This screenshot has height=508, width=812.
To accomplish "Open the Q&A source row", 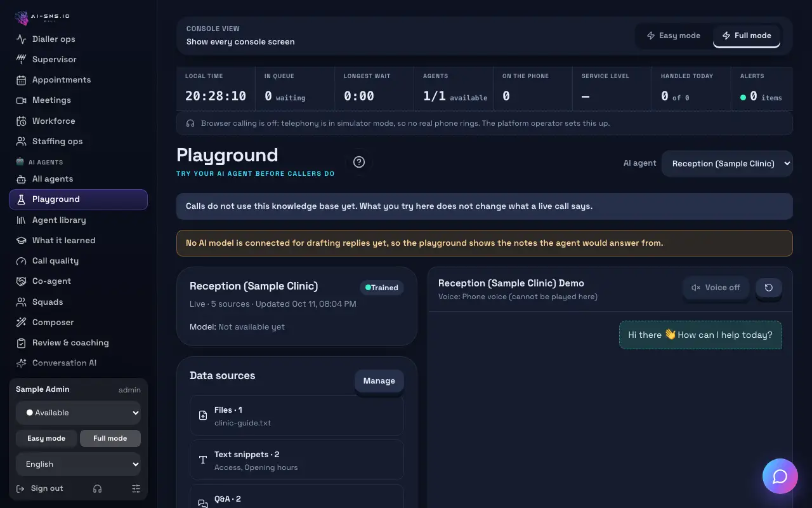I will [297, 497].
